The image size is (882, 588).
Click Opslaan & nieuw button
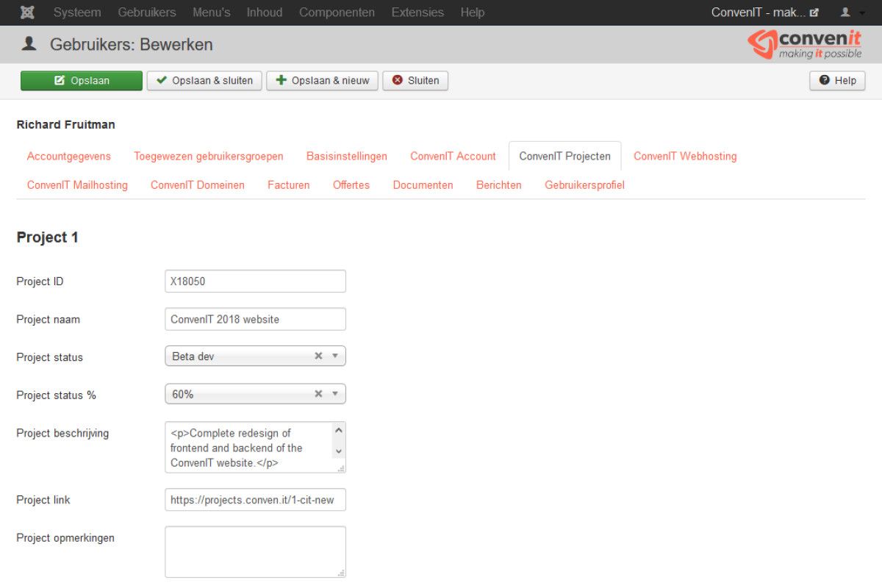point(322,81)
